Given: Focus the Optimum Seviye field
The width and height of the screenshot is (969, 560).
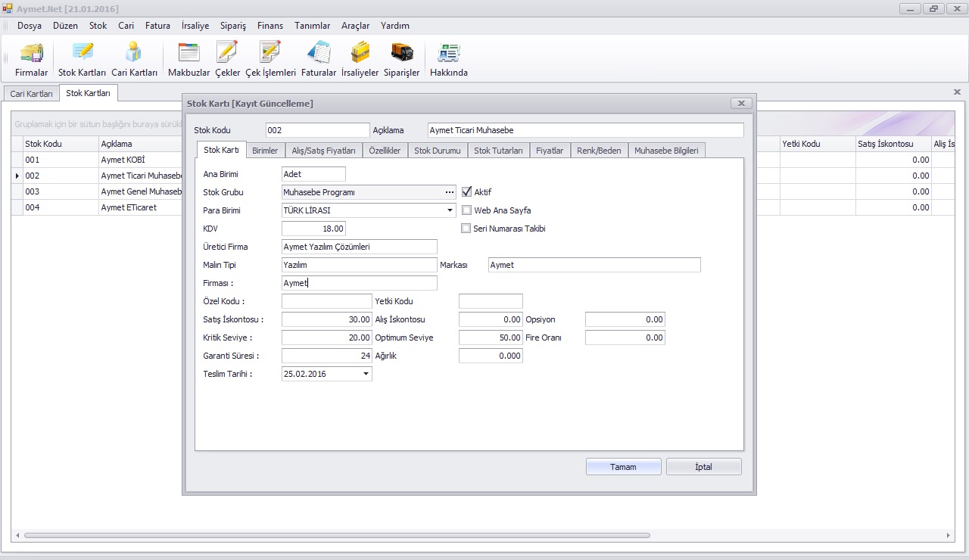Looking at the screenshot, I should pos(491,338).
